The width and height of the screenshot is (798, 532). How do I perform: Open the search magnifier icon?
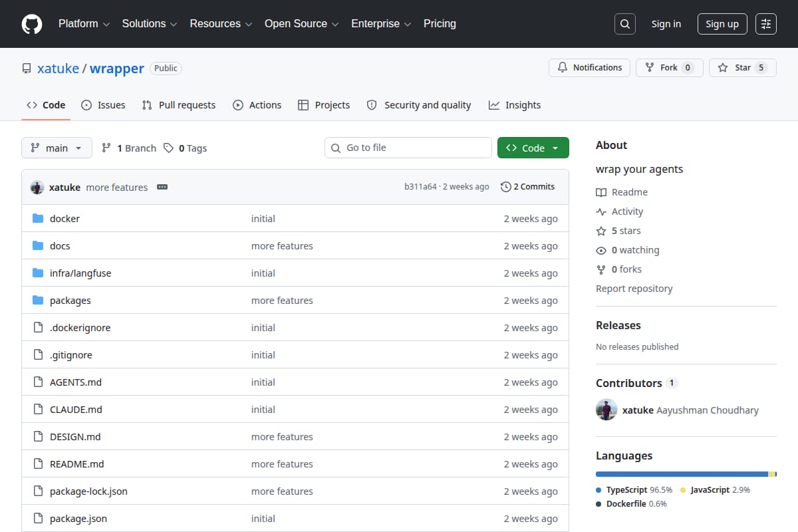(625, 24)
